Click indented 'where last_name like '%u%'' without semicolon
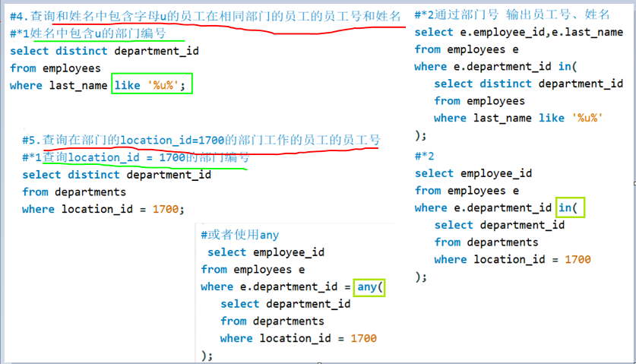The height and width of the screenshot is (364, 636). point(518,118)
